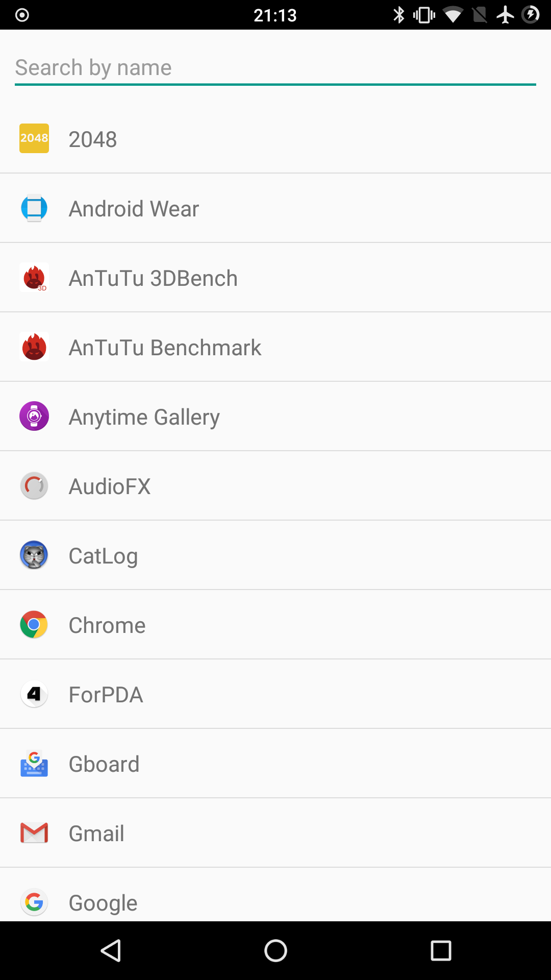Image resolution: width=551 pixels, height=980 pixels.
Task: Select the ForPDA icon
Action: pyautogui.click(x=34, y=694)
